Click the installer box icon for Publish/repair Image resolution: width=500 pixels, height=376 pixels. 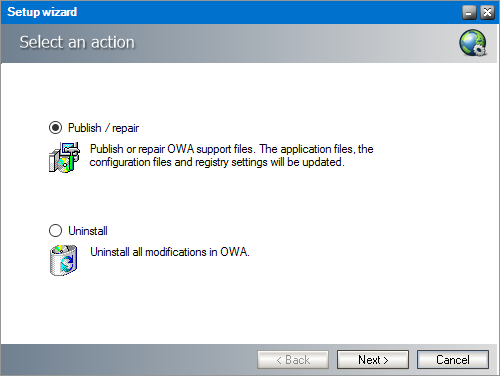coord(64,157)
